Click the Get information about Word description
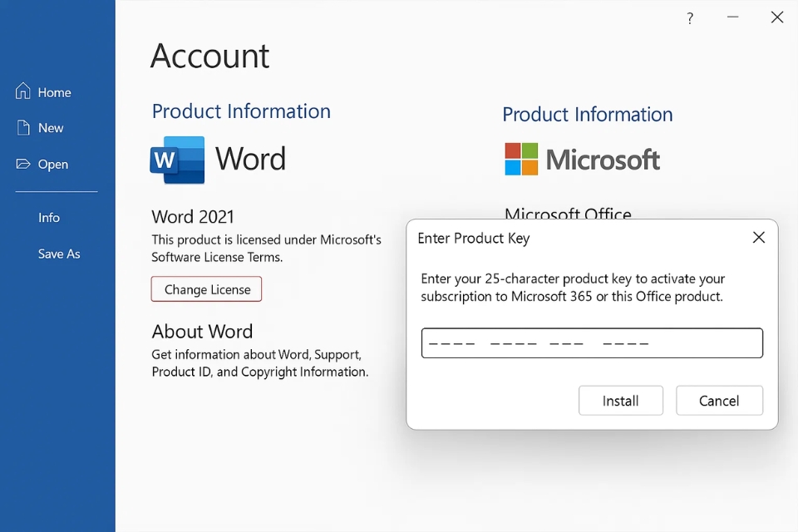Screen dimensions: 798x532 (260, 363)
